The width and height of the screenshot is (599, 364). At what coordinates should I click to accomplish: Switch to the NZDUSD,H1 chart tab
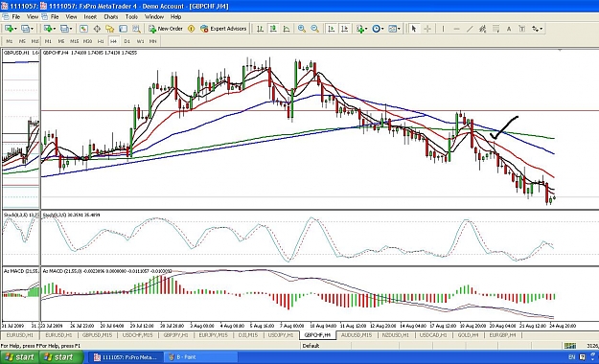point(396,335)
